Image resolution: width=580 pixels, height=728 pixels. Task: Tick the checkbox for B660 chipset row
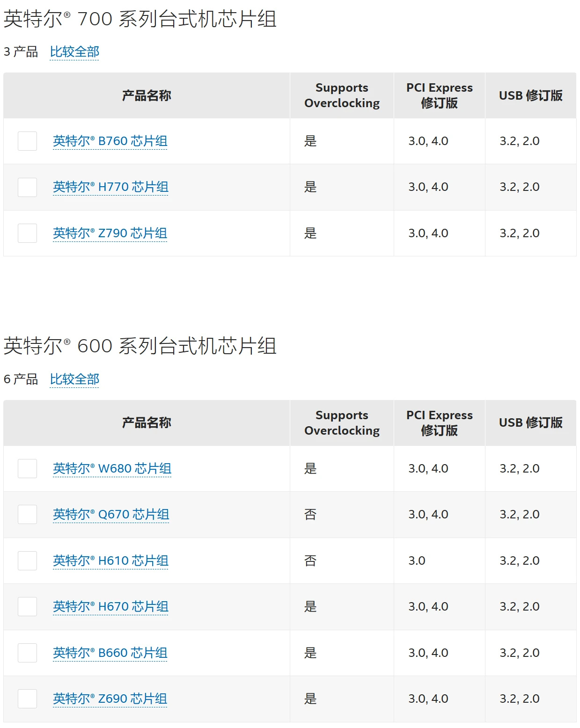27,653
